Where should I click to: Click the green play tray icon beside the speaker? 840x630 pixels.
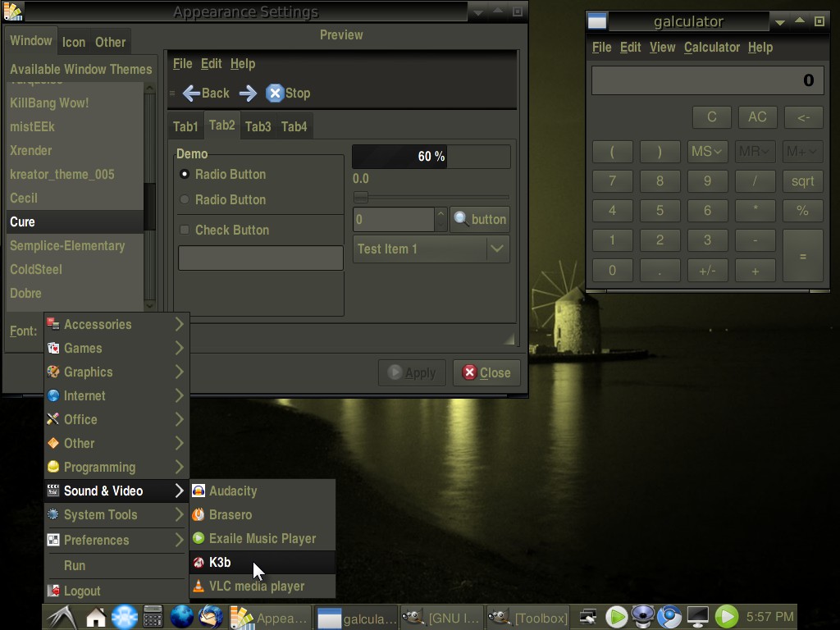(x=617, y=617)
